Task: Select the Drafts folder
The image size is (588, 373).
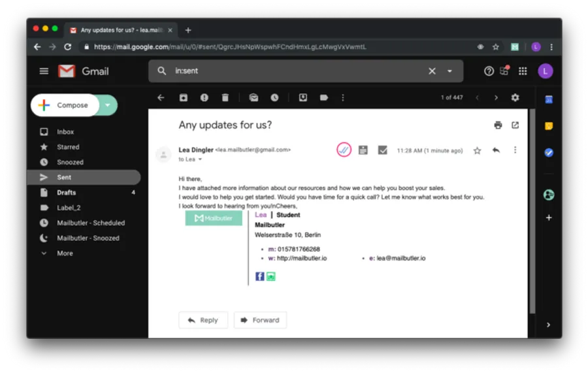Action: click(66, 193)
